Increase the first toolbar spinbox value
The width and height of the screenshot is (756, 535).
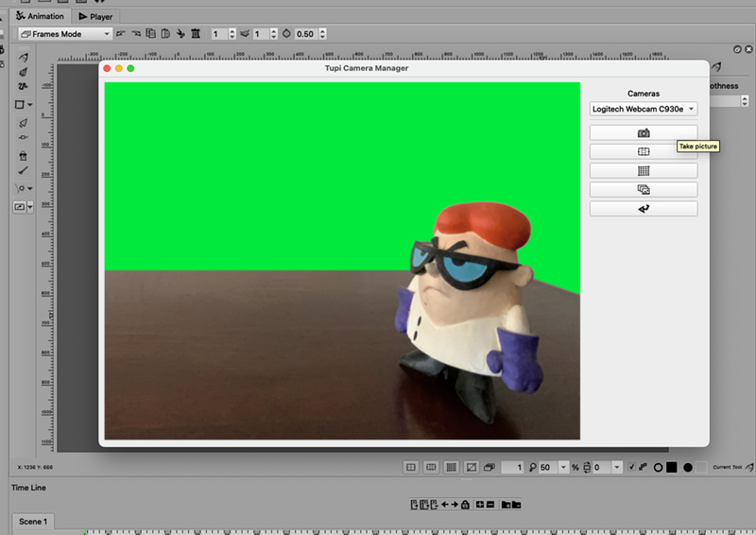coord(232,31)
